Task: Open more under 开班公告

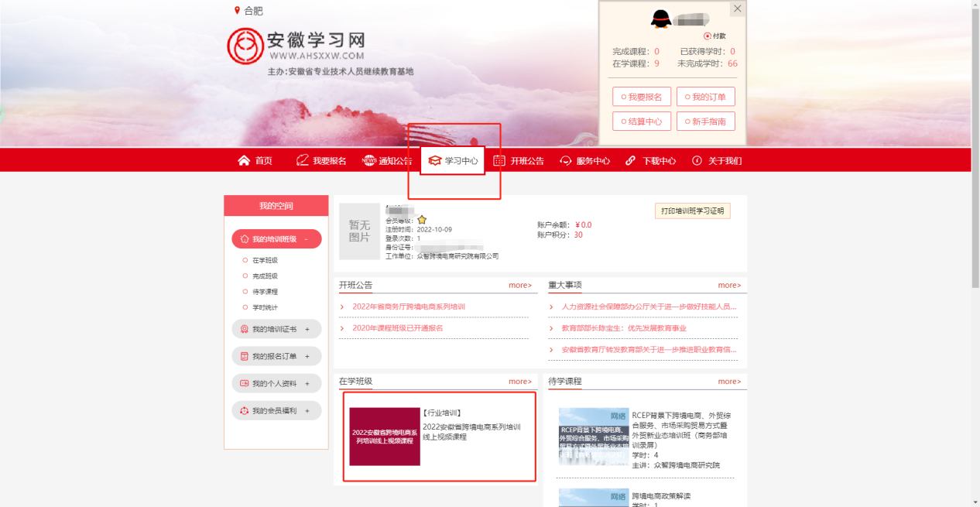Action: point(520,285)
